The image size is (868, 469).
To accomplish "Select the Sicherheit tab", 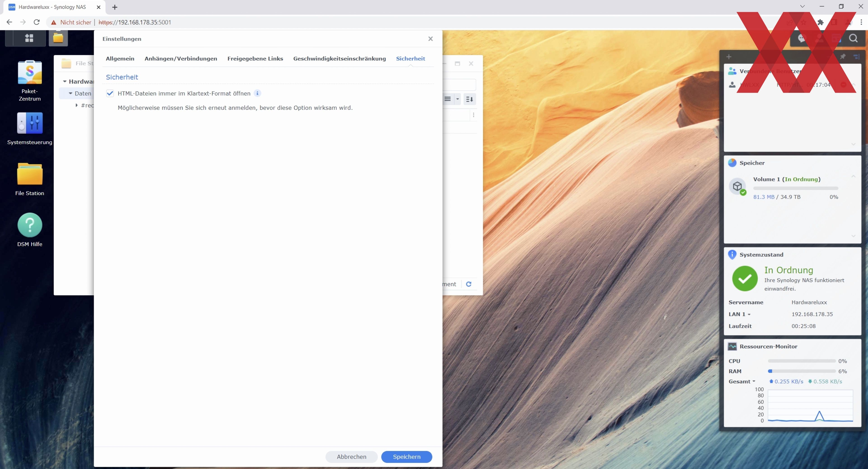I will point(410,58).
